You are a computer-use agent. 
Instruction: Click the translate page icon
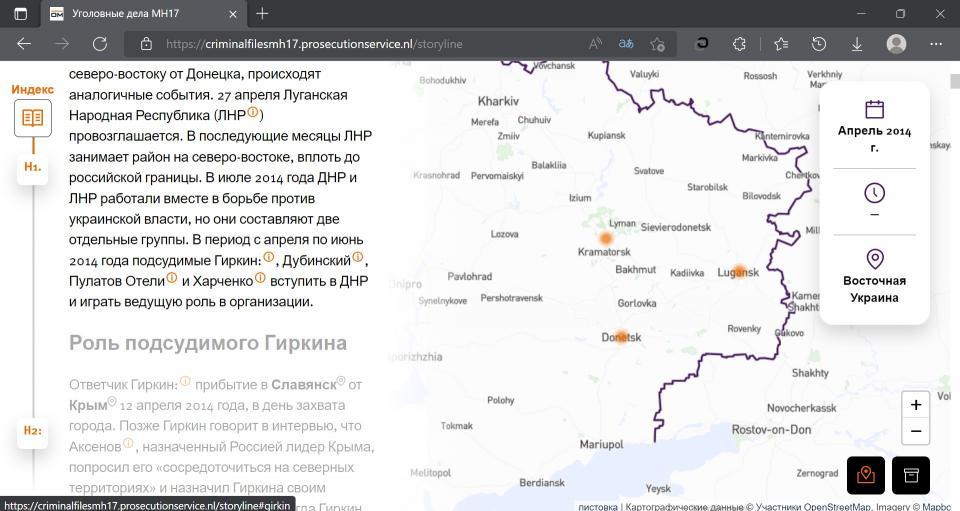(x=626, y=44)
